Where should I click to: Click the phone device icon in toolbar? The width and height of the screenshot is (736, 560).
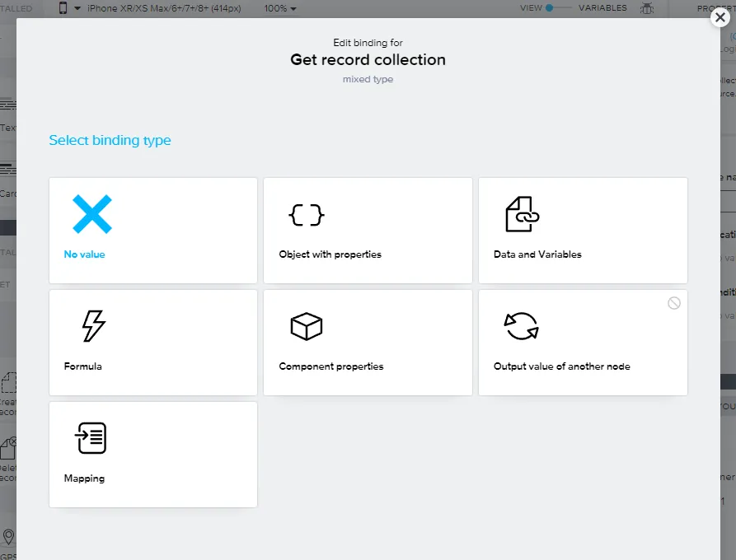(x=63, y=8)
